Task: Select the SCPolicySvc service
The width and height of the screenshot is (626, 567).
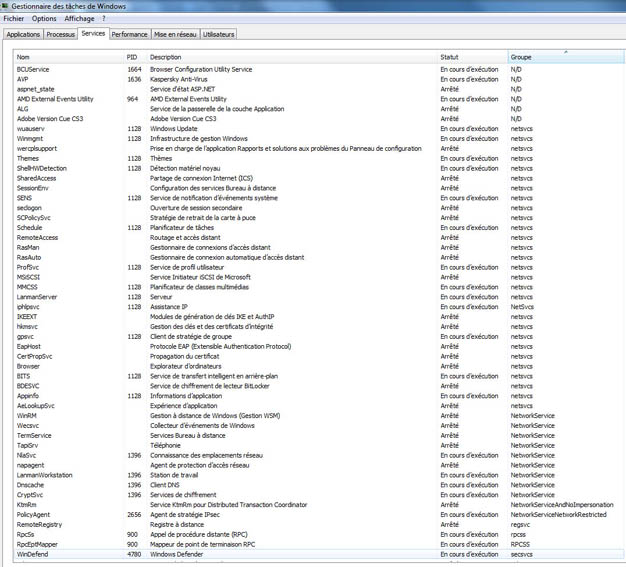Action: pyautogui.click(x=319, y=218)
